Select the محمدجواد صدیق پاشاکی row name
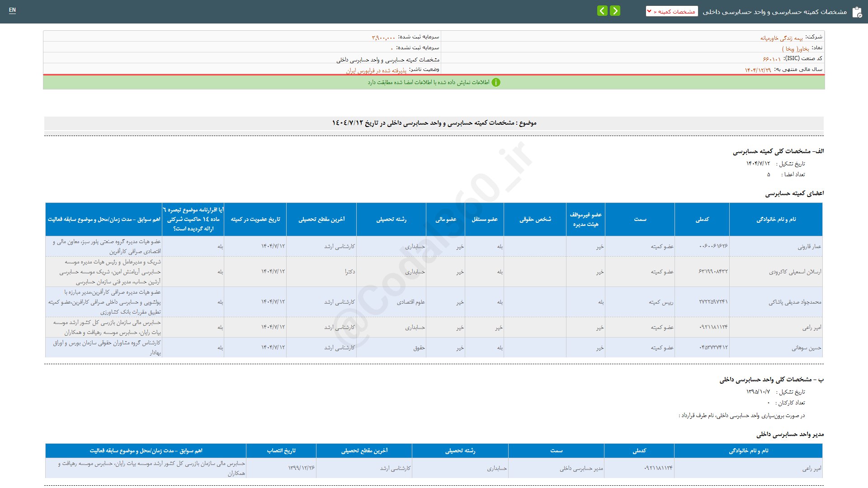The height and width of the screenshot is (488, 868). (795, 302)
